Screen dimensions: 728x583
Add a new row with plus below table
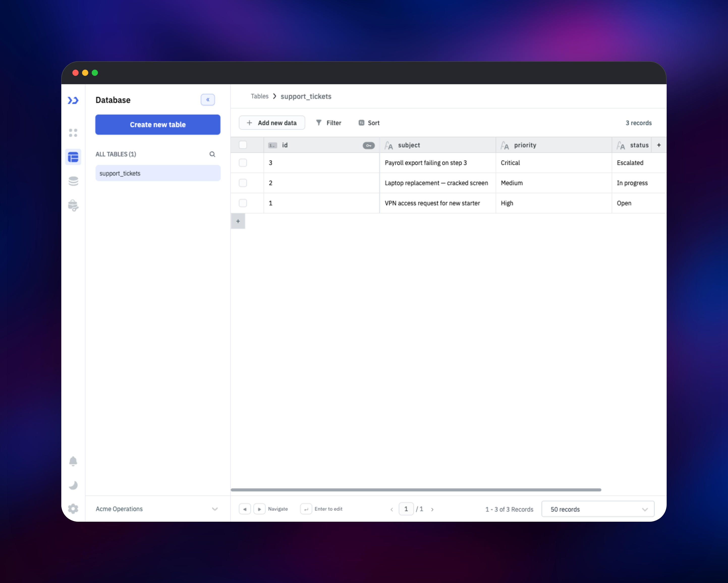(238, 221)
